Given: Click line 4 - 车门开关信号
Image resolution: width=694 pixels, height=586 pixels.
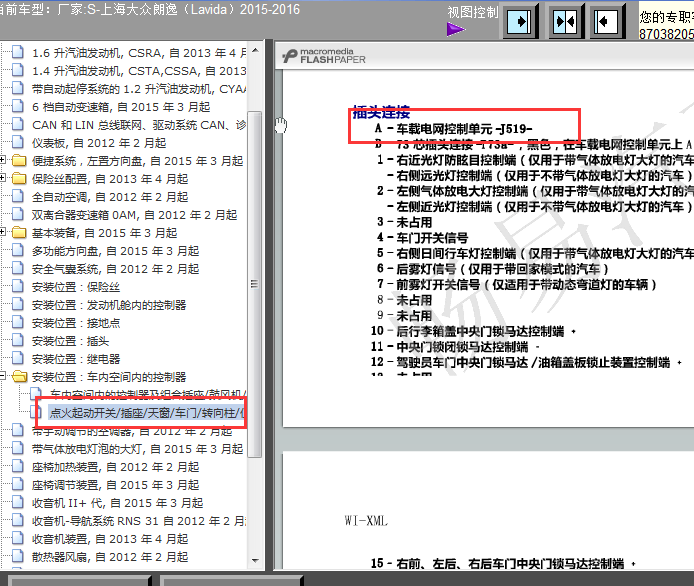Looking at the screenshot, I should [x=423, y=238].
